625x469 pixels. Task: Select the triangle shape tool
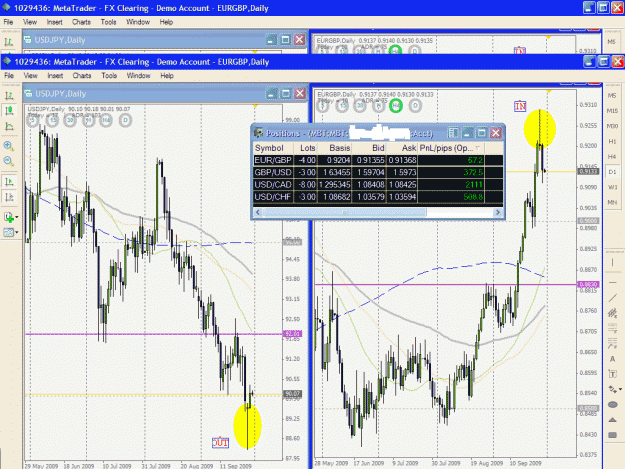point(613,420)
